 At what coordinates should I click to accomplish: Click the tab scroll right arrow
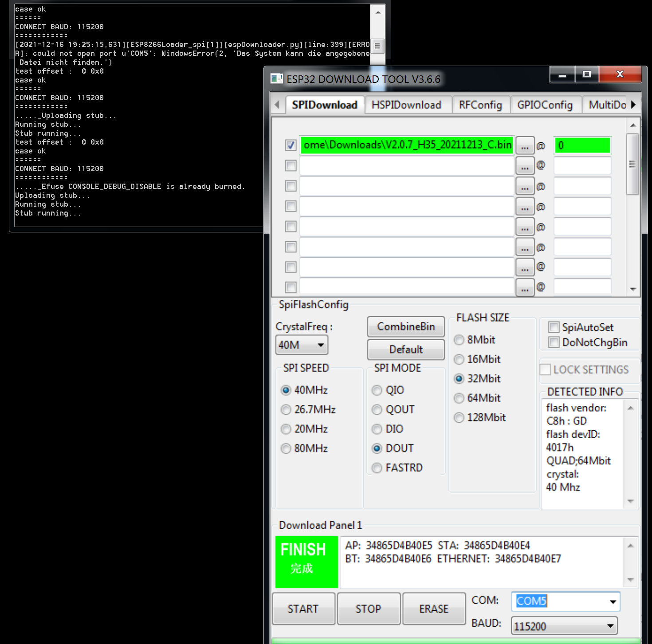click(633, 105)
